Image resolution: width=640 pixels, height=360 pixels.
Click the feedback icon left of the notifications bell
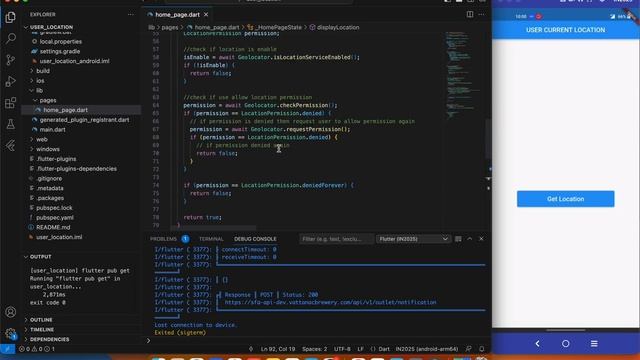[x=469, y=349]
